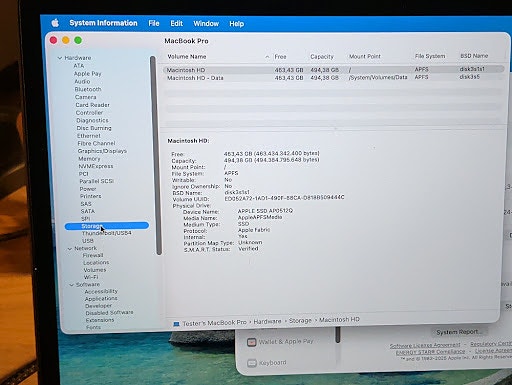512x385 pixels.
Task: Sort by Volume Name column arrow
Action: click(267, 57)
